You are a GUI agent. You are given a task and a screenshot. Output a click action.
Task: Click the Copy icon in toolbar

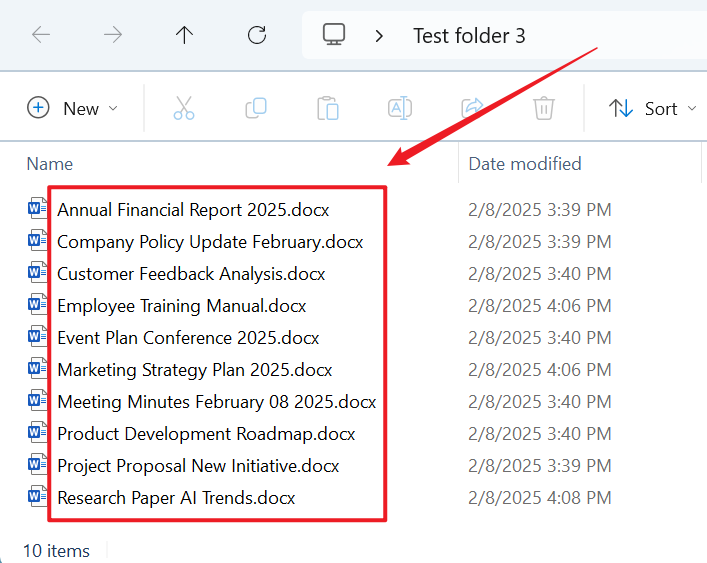256,108
